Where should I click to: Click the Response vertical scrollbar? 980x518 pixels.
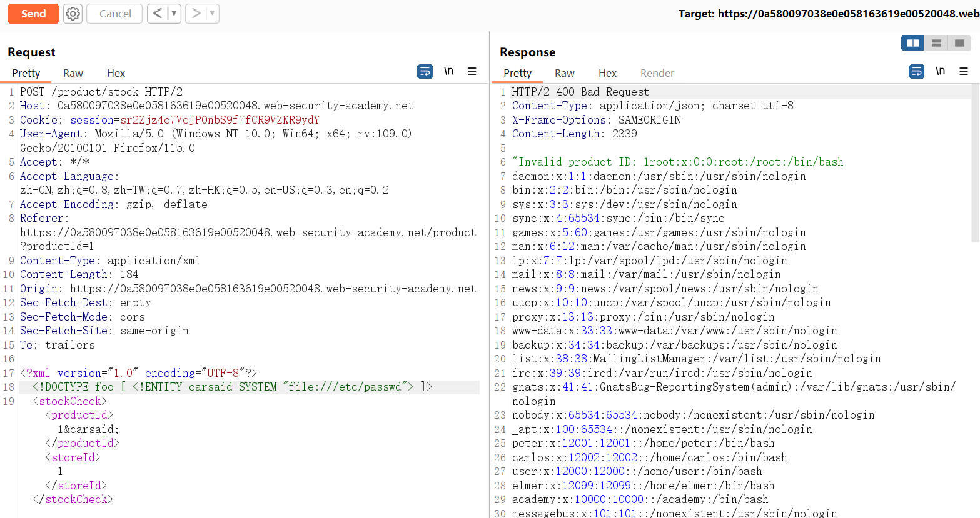click(975, 164)
